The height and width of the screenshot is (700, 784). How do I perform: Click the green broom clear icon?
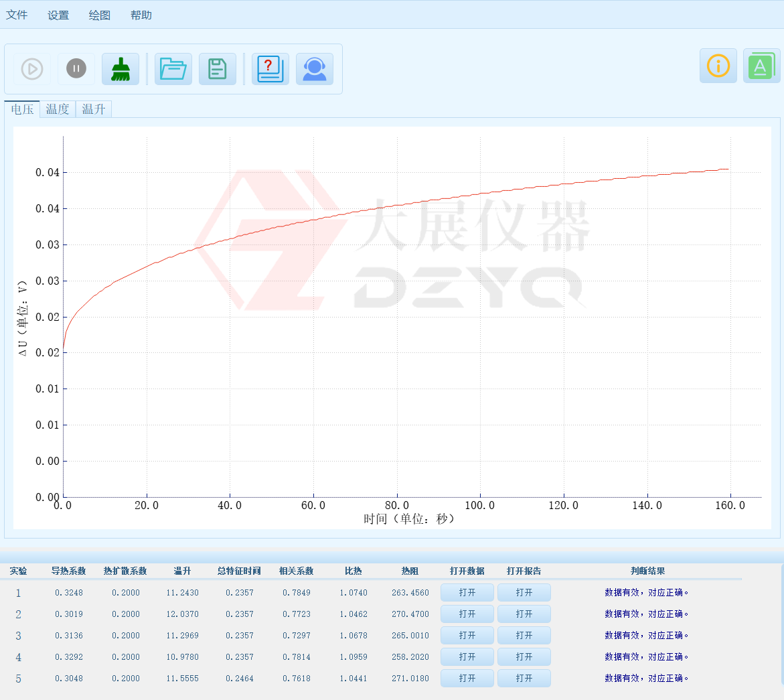tap(121, 69)
